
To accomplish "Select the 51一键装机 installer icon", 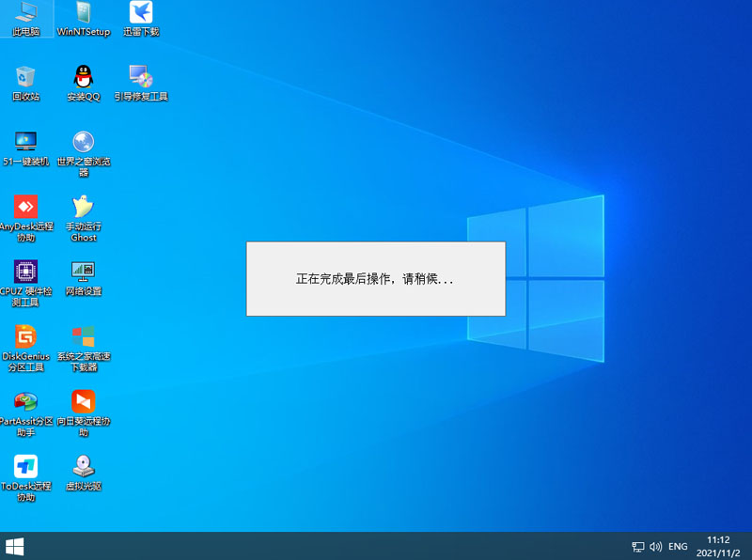I will [x=25, y=142].
